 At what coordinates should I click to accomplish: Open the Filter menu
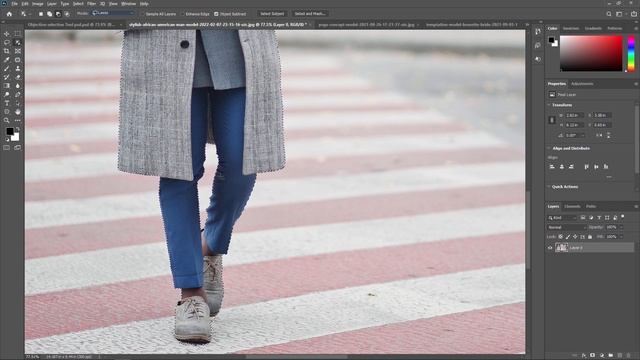(91, 4)
